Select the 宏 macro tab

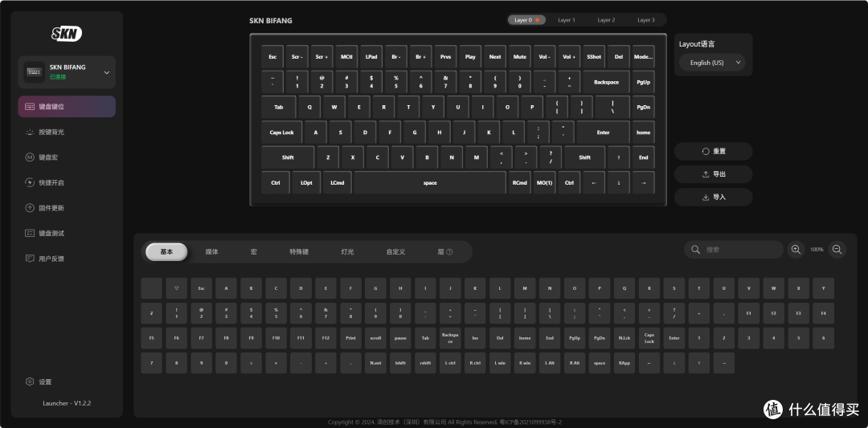coord(253,251)
